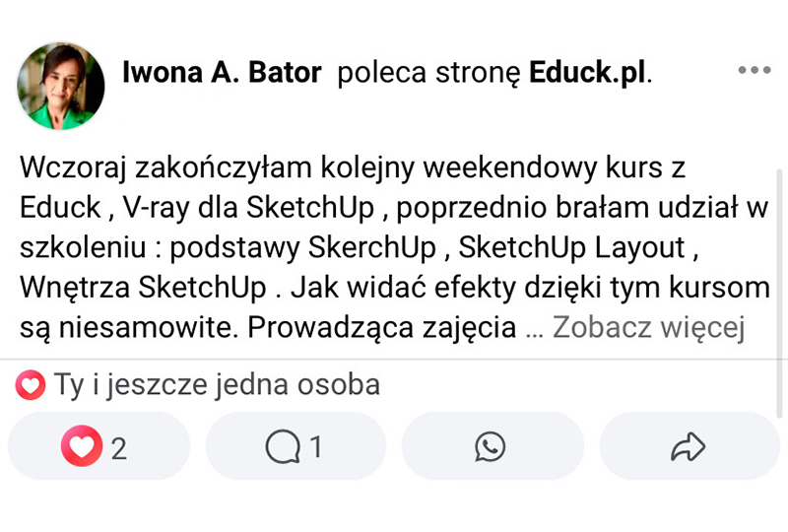View reactions via "Ty i jeszcze jedna osoba"
Screen dimensions: 788x532
point(217,385)
